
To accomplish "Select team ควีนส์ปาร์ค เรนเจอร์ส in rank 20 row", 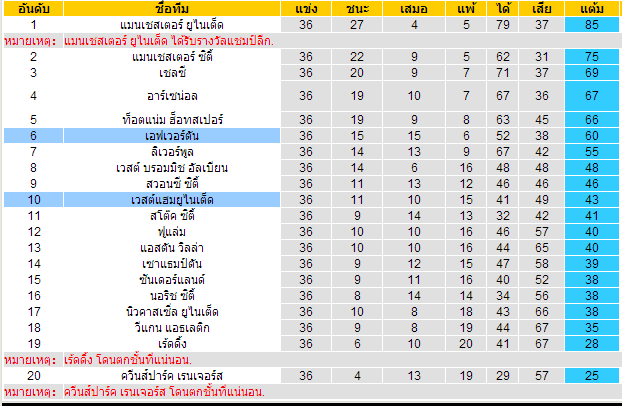I will coord(172,375).
